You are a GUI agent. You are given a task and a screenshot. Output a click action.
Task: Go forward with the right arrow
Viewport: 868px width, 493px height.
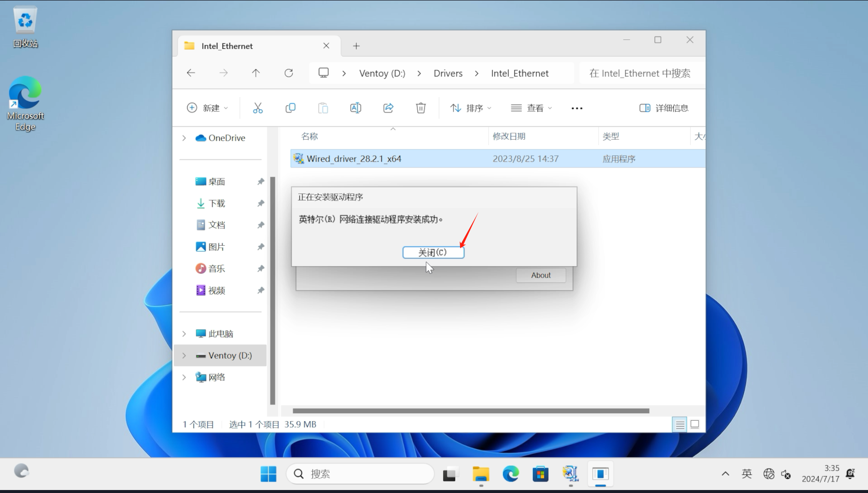point(224,73)
